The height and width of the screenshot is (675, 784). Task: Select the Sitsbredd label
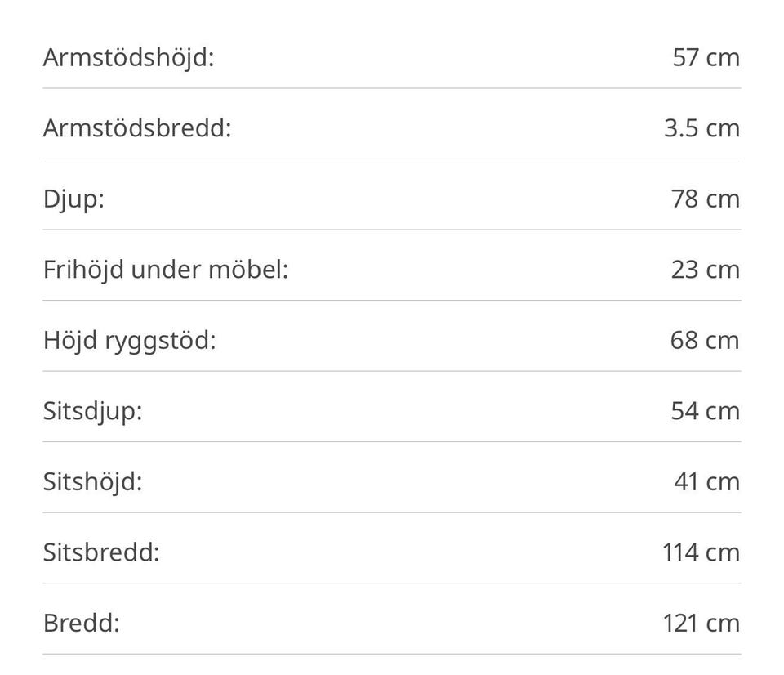tap(101, 552)
